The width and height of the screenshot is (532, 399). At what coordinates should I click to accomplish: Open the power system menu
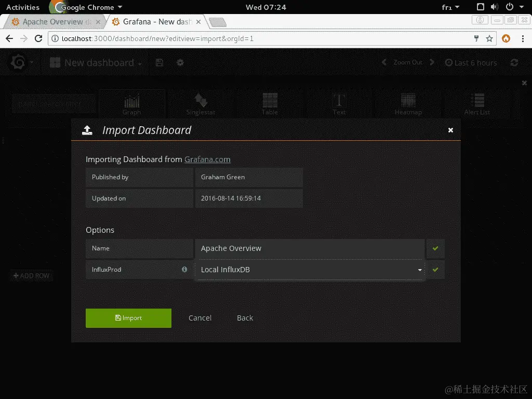click(x=510, y=7)
